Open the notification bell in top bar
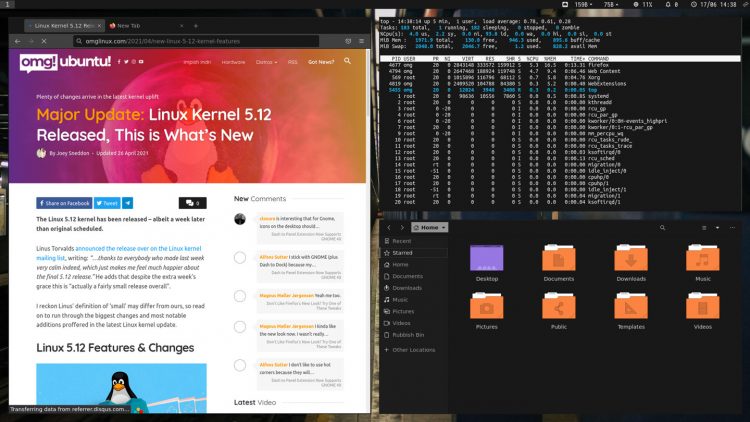Viewport: 750px width, 422px height. (668, 4)
